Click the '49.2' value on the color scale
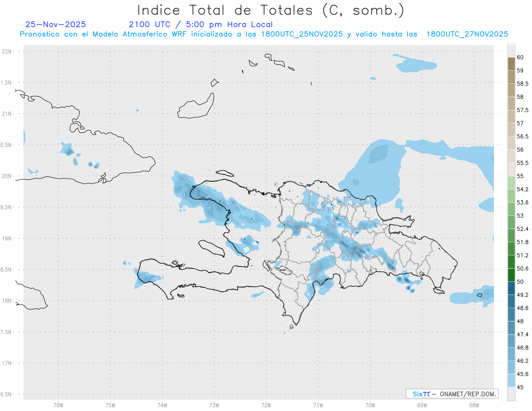This screenshot has width=532, height=411. [x=523, y=295]
